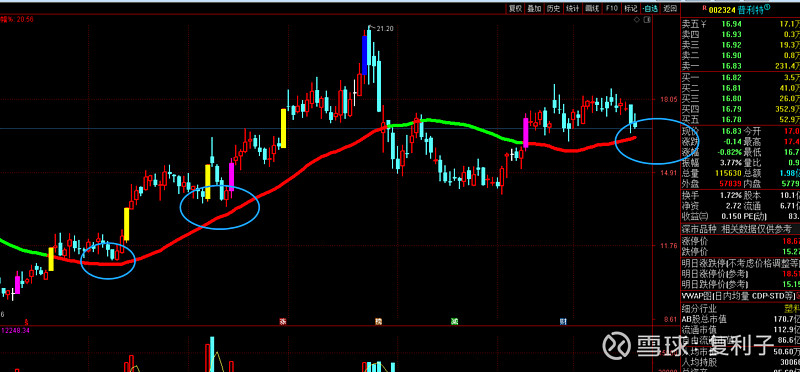This screenshot has height=372, width=800.
Task: Open the 叠加 overlay option
Action: 534,8
